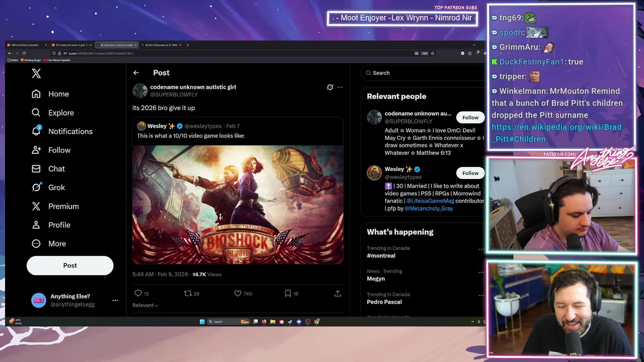Open Chat messages
The height and width of the screenshot is (362, 644).
pyautogui.click(x=48, y=168)
